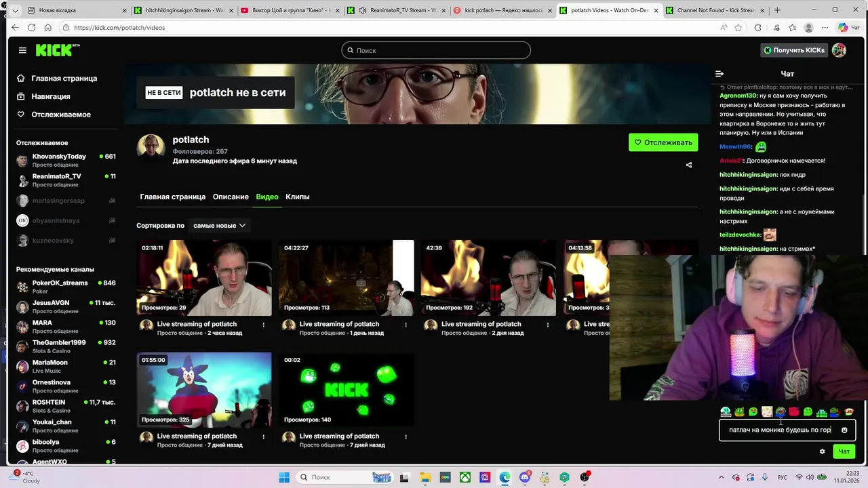The height and width of the screenshot is (488, 868).
Task: Click 'Получить KICKs' button
Action: [x=793, y=50]
